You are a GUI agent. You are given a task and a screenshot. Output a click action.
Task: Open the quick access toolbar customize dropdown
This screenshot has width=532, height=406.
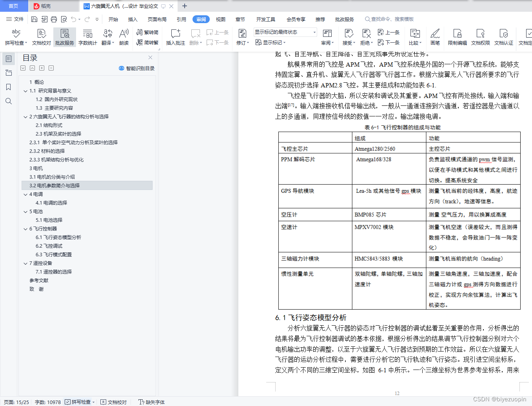(x=97, y=19)
